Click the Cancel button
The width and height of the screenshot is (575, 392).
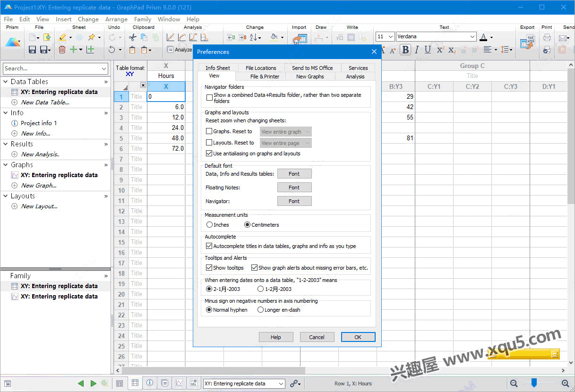[317, 337]
